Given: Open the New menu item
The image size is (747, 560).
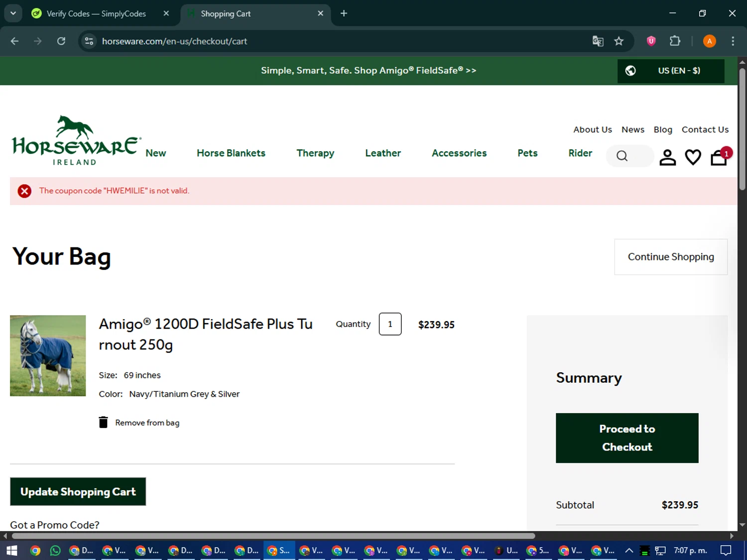Looking at the screenshot, I should (x=156, y=153).
